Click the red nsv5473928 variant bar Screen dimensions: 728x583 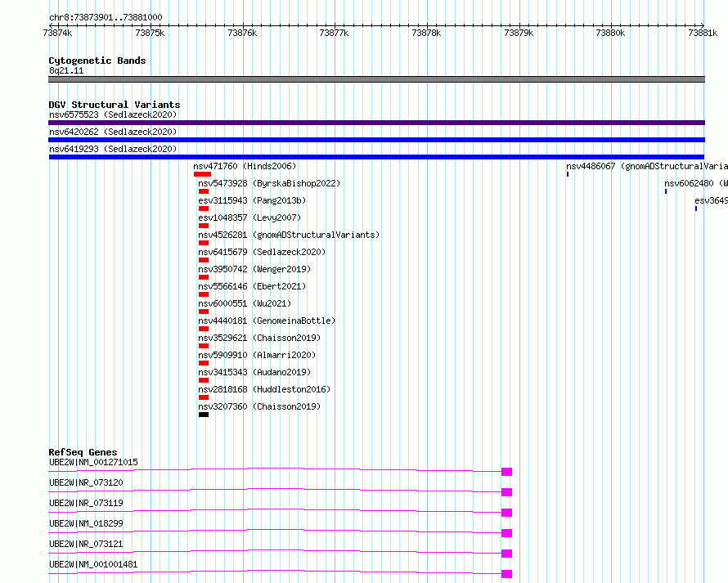pos(204,191)
